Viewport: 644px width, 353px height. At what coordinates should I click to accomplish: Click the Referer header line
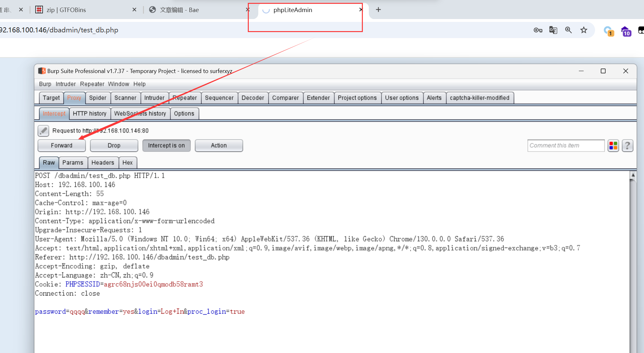[132, 257]
